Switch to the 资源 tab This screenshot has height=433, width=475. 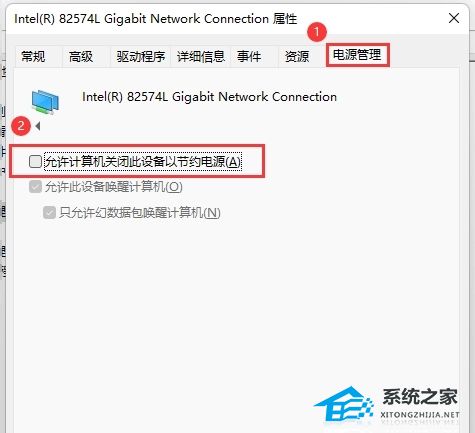[297, 56]
